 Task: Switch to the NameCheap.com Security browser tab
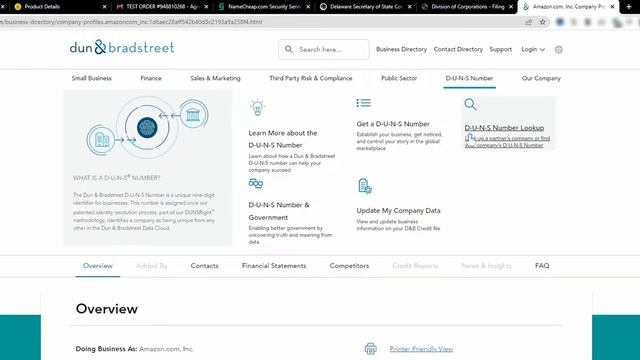264,7
